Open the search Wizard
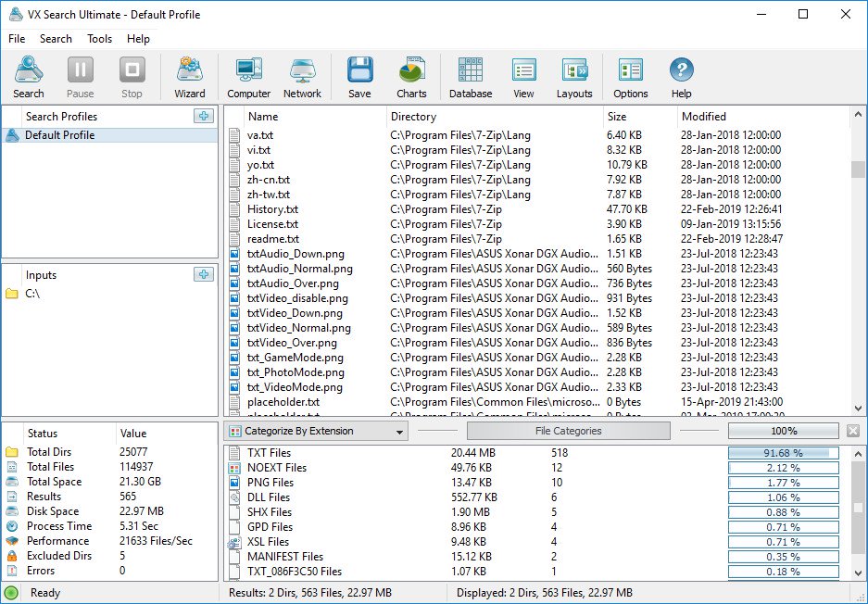 point(189,77)
